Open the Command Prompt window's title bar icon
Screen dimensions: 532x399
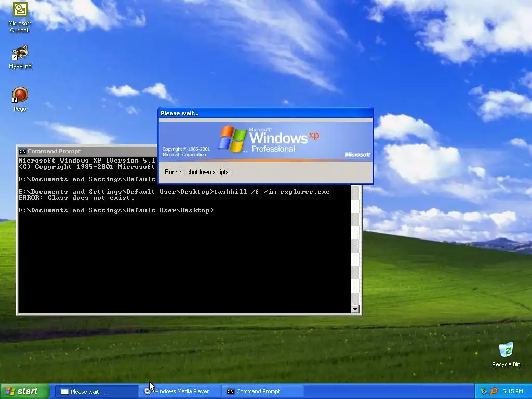tap(22, 151)
